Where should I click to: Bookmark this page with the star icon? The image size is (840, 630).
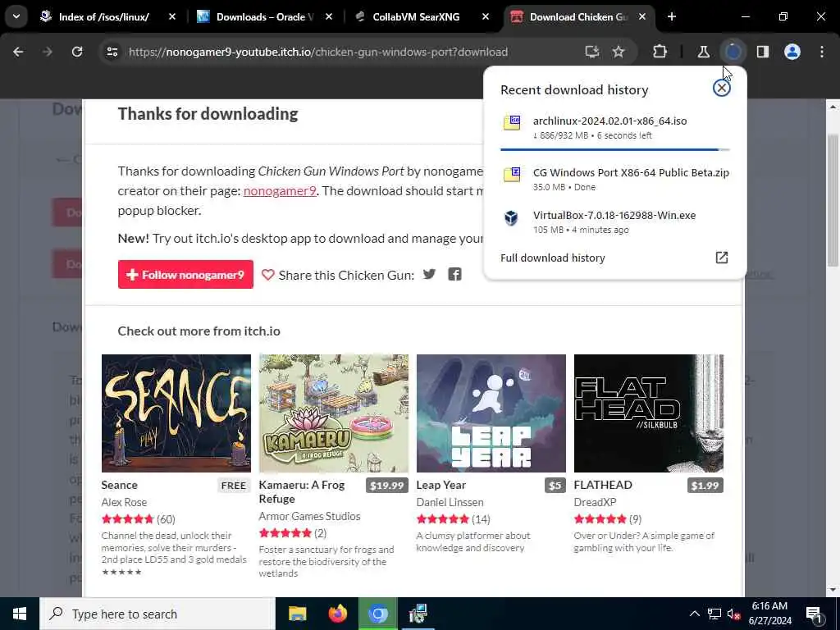pyautogui.click(x=619, y=52)
